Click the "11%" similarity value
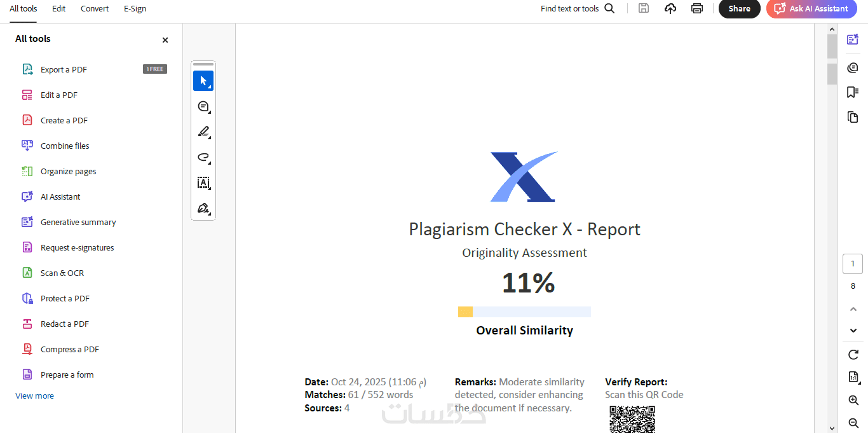The width and height of the screenshot is (868, 433). 528,282
